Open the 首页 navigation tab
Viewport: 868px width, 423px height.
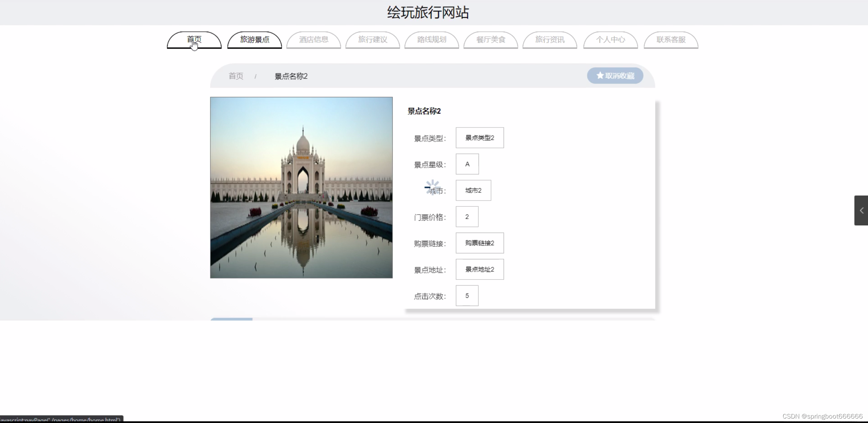coord(194,40)
